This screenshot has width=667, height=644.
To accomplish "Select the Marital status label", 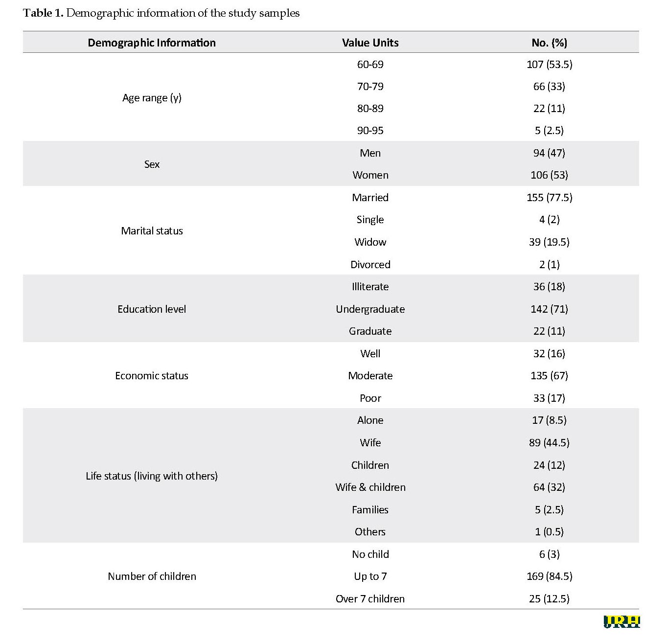I will coord(152,230).
